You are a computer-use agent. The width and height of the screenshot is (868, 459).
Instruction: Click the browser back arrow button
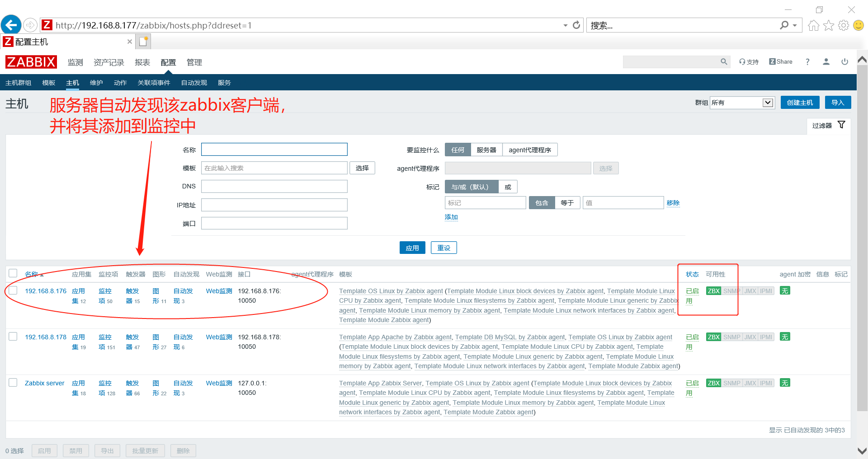[11, 25]
